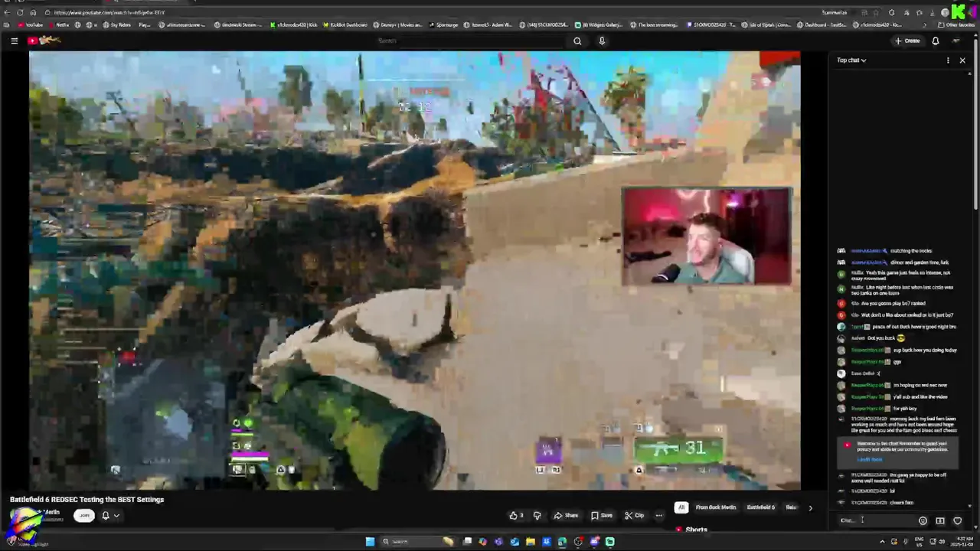Image resolution: width=980 pixels, height=551 pixels.
Task: Open more actions ellipsis below video
Action: pos(658,515)
